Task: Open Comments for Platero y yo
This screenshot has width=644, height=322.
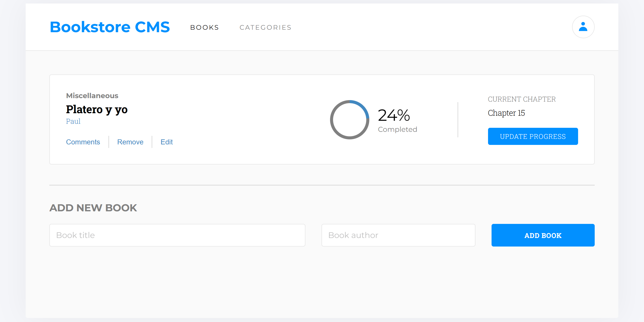Action: [x=83, y=142]
